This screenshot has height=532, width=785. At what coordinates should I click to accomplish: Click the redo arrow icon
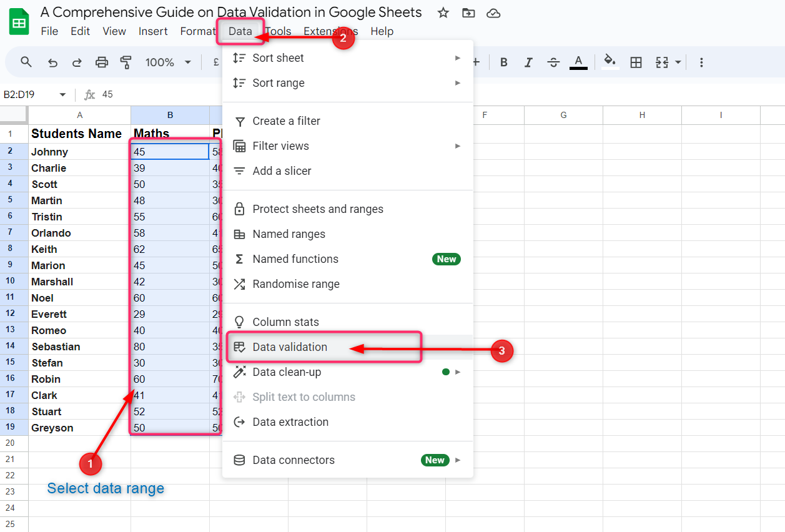click(x=77, y=62)
